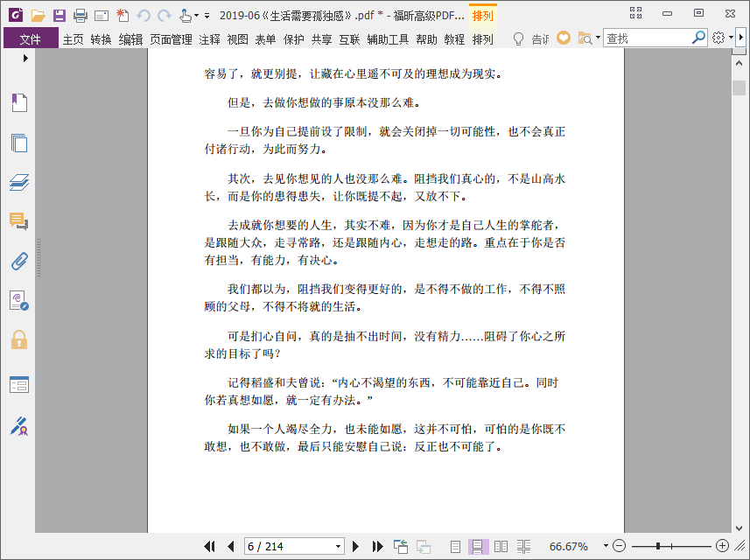Open zoom percentage dropdown
This screenshot has width=750, height=560.
tap(606, 546)
